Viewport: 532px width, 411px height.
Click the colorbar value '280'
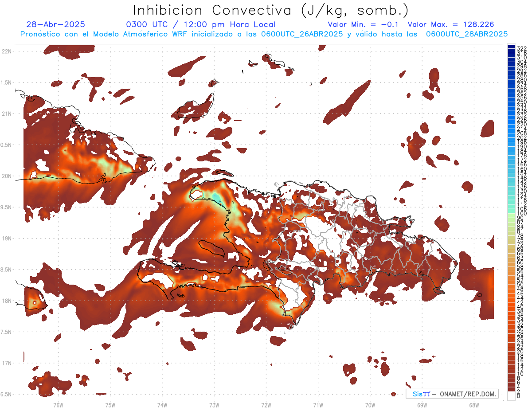click(x=522, y=80)
